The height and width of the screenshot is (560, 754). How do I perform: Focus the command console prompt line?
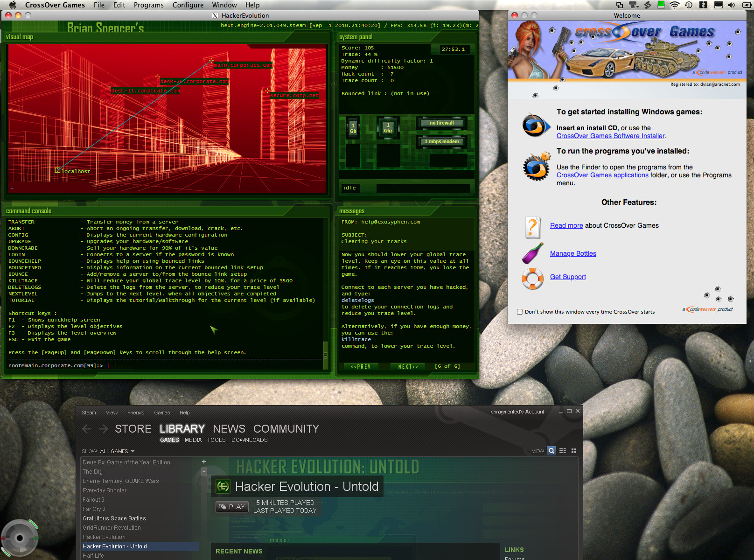165,365
